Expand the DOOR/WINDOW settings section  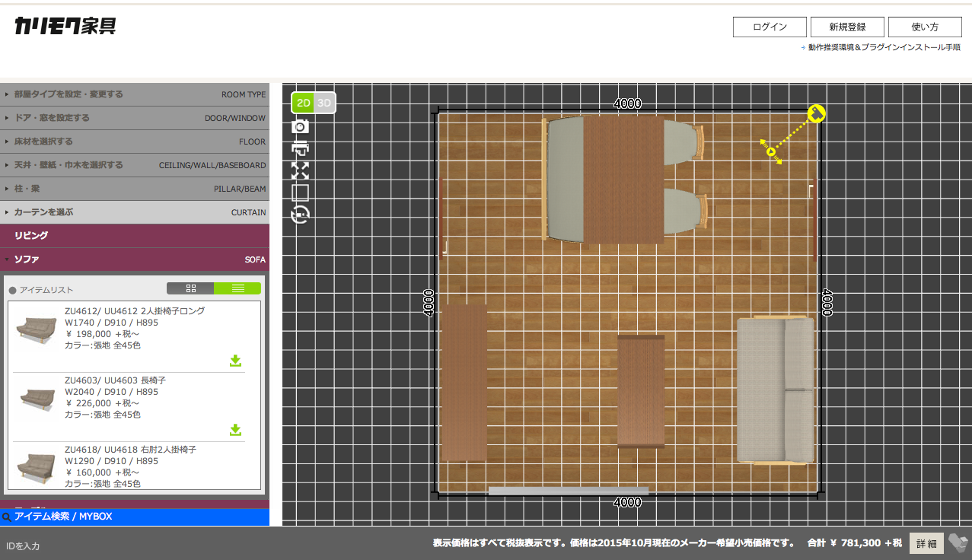pyautogui.click(x=135, y=118)
